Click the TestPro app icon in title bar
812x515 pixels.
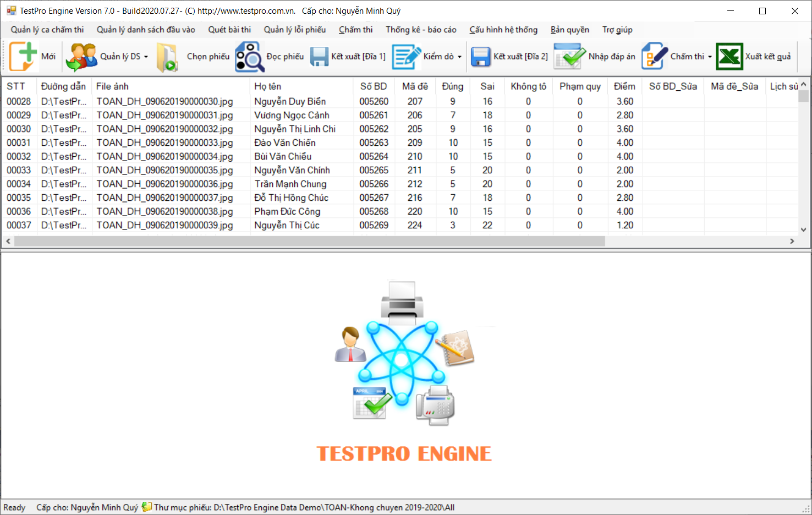(x=11, y=10)
